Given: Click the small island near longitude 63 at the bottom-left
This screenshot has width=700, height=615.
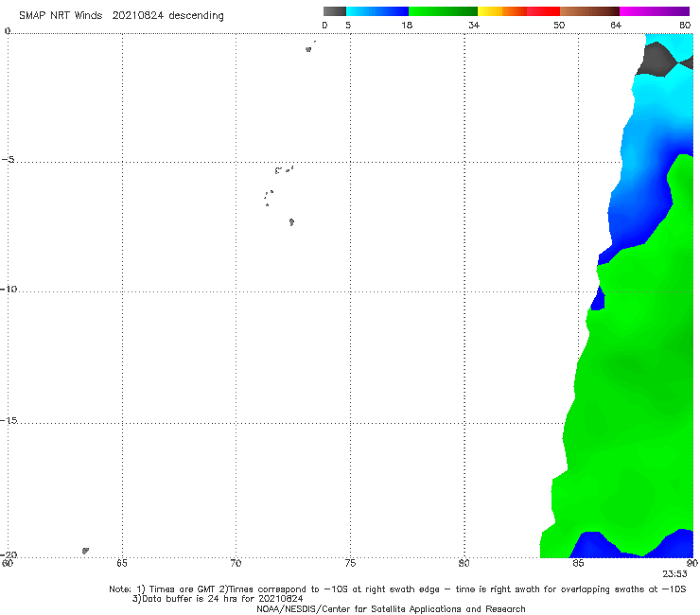Looking at the screenshot, I should (x=85, y=551).
